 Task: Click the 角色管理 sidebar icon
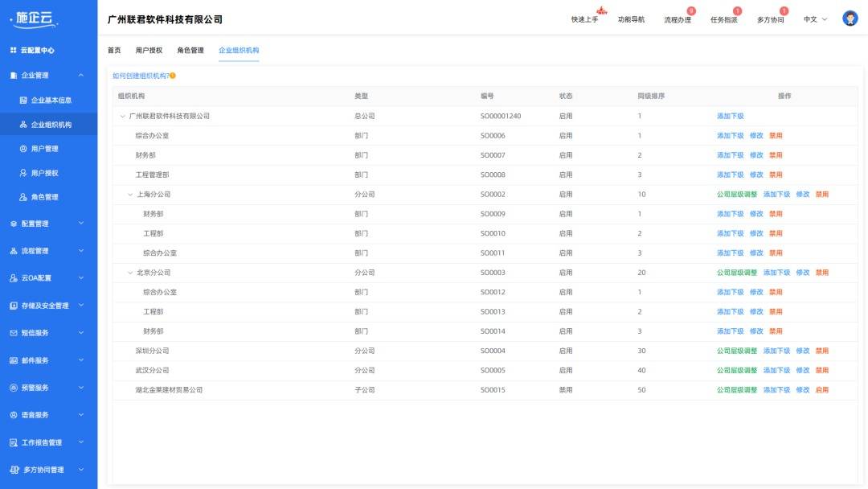[x=23, y=197]
